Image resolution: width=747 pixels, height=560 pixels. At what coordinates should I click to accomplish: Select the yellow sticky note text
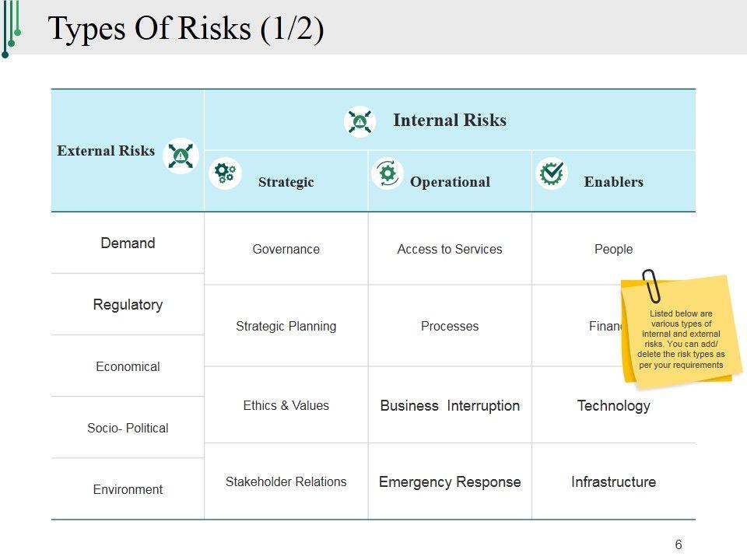pyautogui.click(x=680, y=339)
